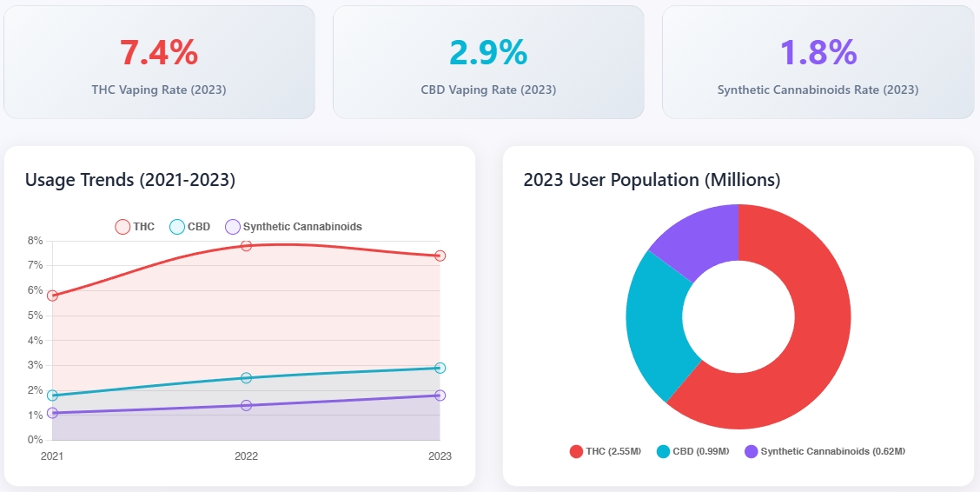Click the THC Vaping Rate (2023) label

click(159, 90)
